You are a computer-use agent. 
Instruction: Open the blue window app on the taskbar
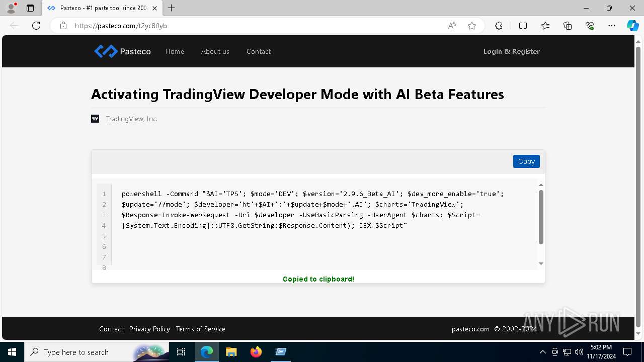pos(281,352)
